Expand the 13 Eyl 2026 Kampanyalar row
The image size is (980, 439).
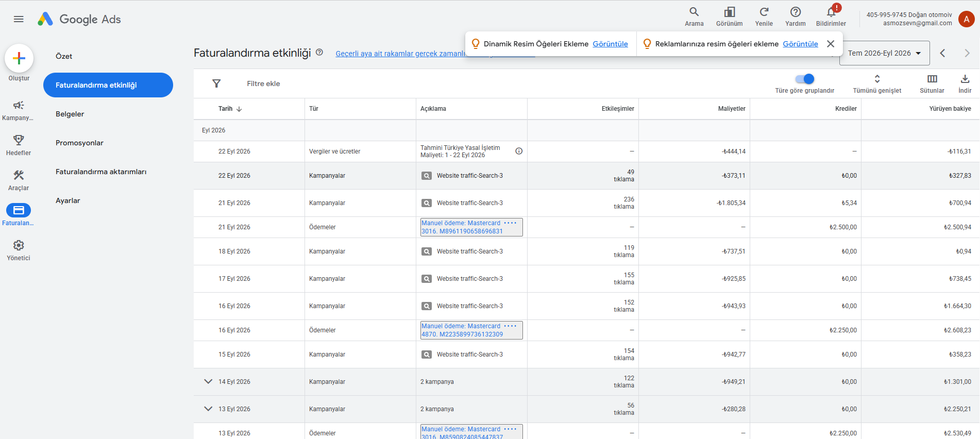208,409
